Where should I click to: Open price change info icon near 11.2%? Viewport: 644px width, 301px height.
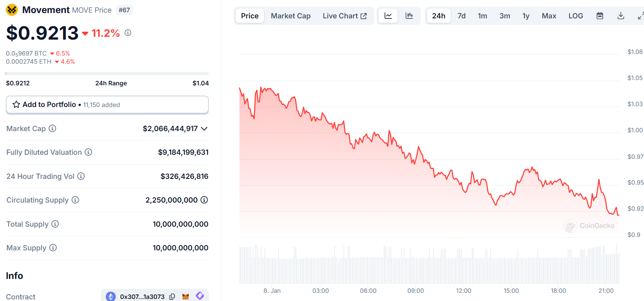(128, 33)
